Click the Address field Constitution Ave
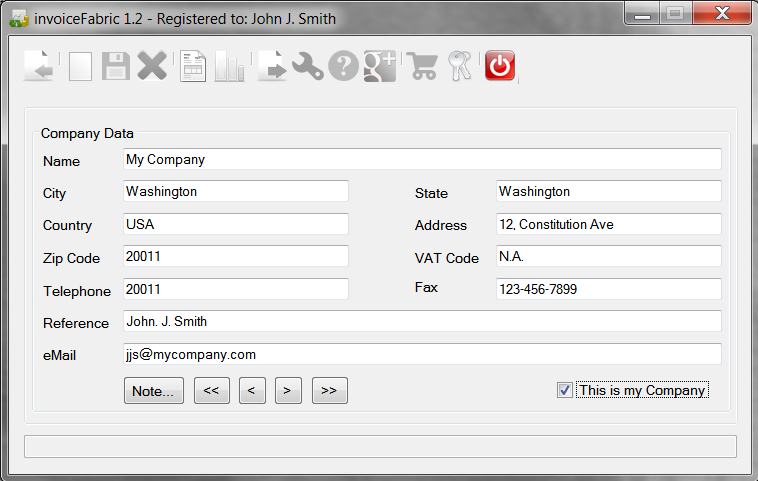Image resolution: width=758 pixels, height=481 pixels. point(609,224)
